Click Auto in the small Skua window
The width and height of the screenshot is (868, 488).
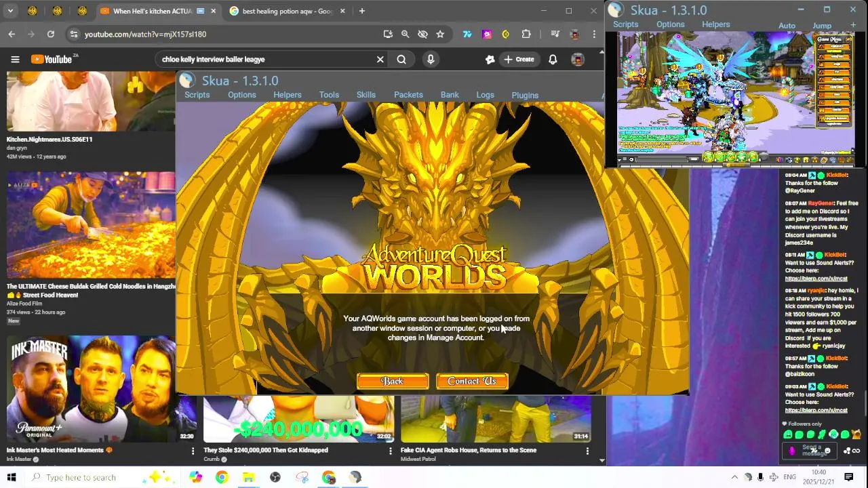787,26
